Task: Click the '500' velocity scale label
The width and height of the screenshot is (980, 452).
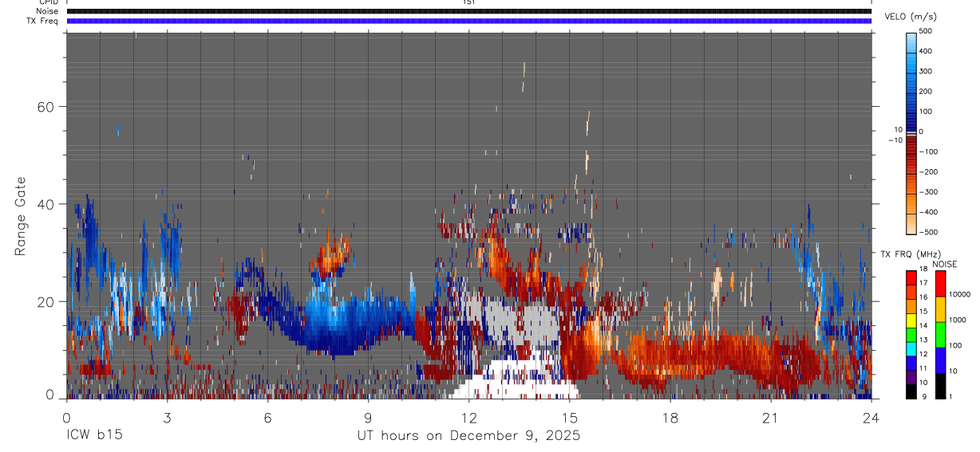Action: click(x=926, y=31)
